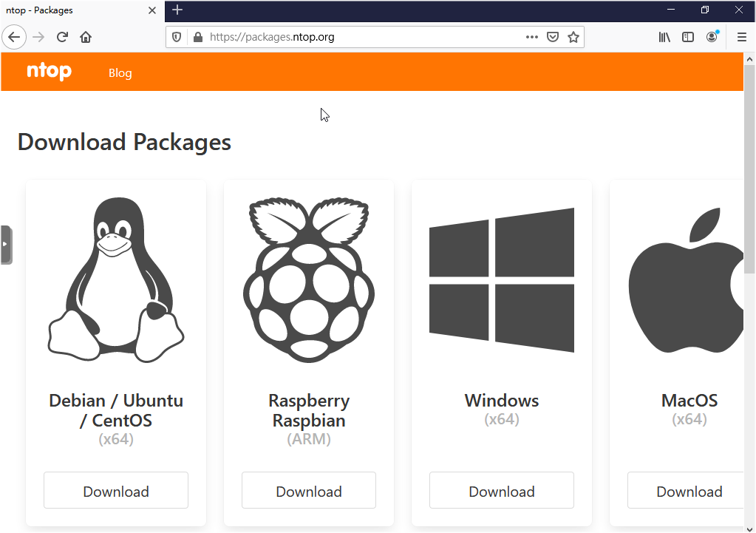The width and height of the screenshot is (756, 533).
Task: Download the MacOS x64 package
Action: point(686,491)
